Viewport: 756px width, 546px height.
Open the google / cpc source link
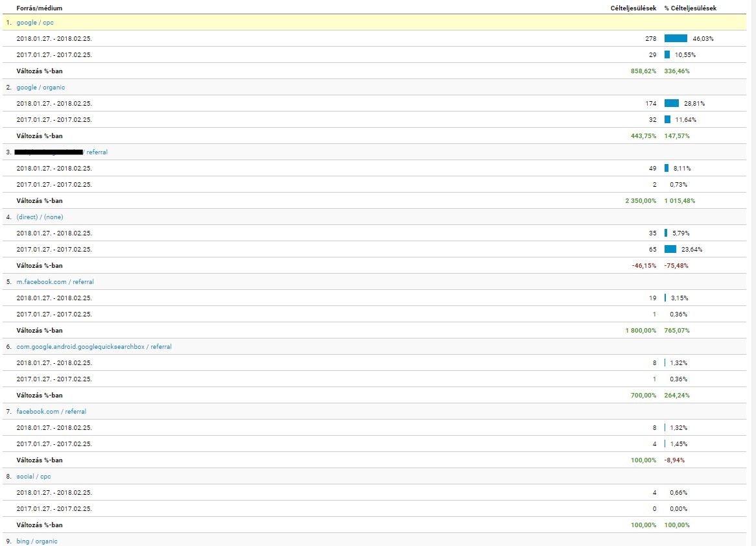(x=34, y=23)
